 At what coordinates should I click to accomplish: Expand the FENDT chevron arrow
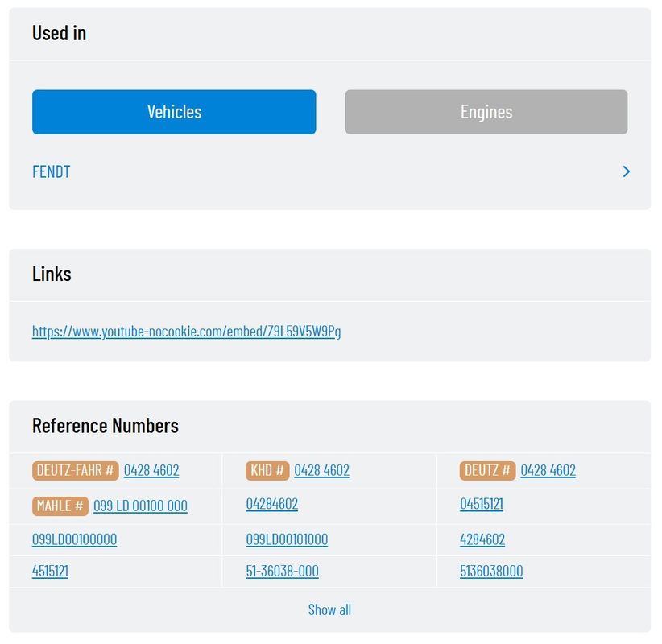pos(626,171)
